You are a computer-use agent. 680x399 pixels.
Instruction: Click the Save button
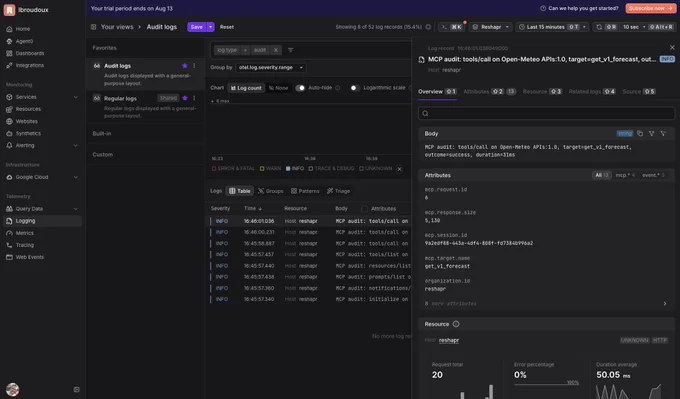click(x=196, y=27)
